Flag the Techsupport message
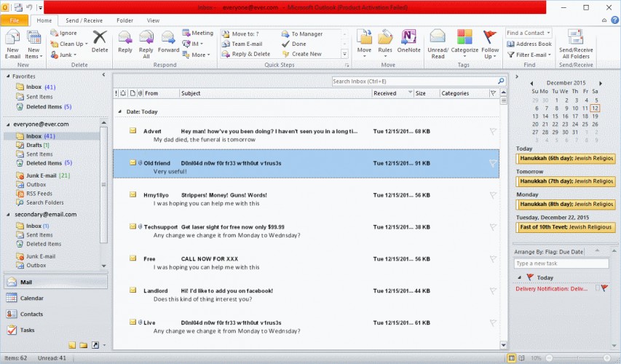 [493, 227]
